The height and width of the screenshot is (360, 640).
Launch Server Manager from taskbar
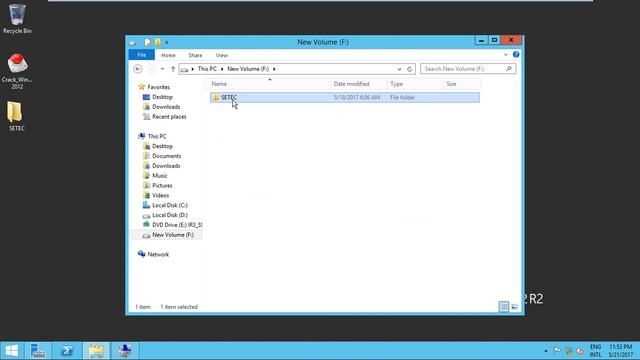coord(38,351)
